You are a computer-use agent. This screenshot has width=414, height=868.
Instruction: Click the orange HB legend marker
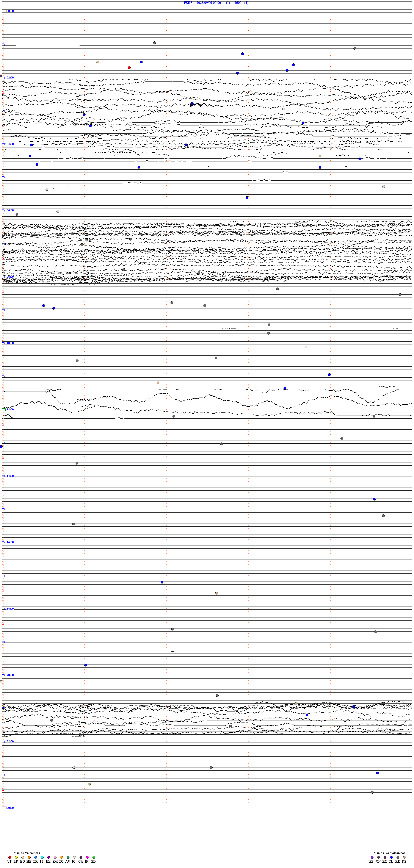[29, 857]
